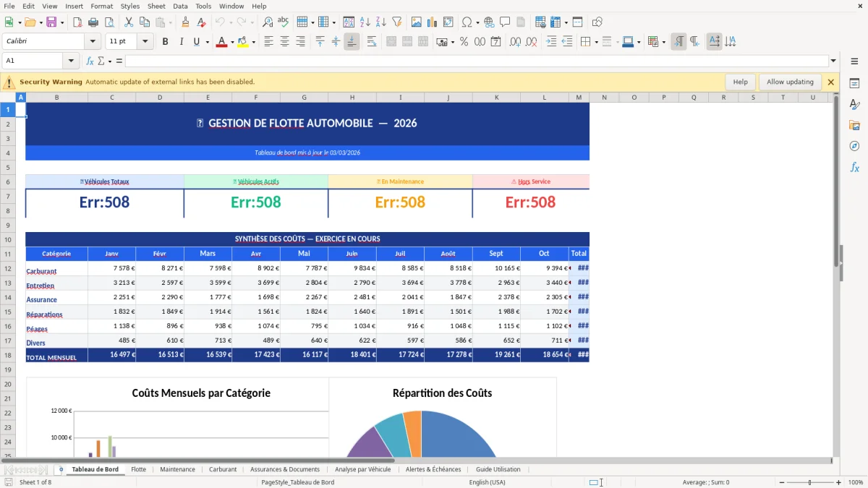
Task: Open the AutoFilter tool
Action: pyautogui.click(x=396, y=22)
